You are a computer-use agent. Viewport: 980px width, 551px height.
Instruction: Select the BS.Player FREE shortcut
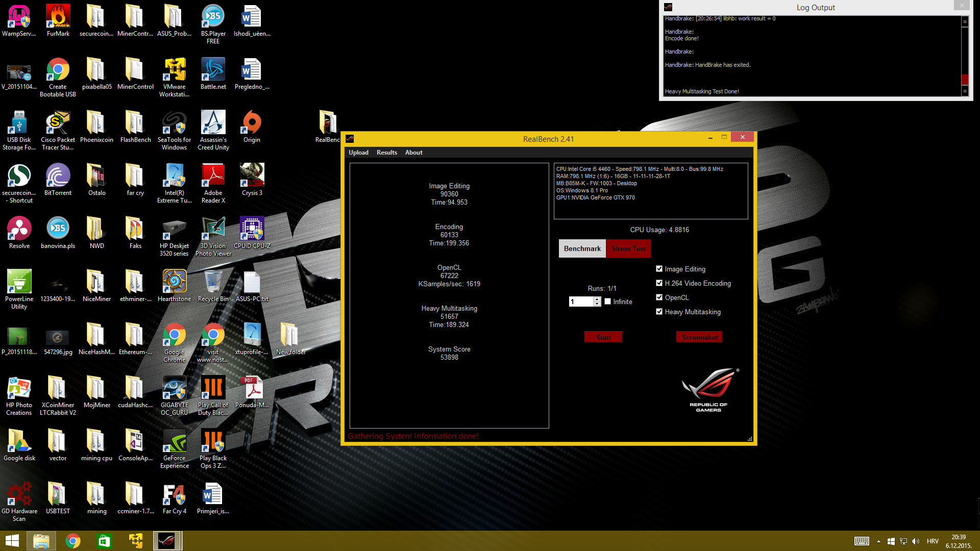[213, 24]
